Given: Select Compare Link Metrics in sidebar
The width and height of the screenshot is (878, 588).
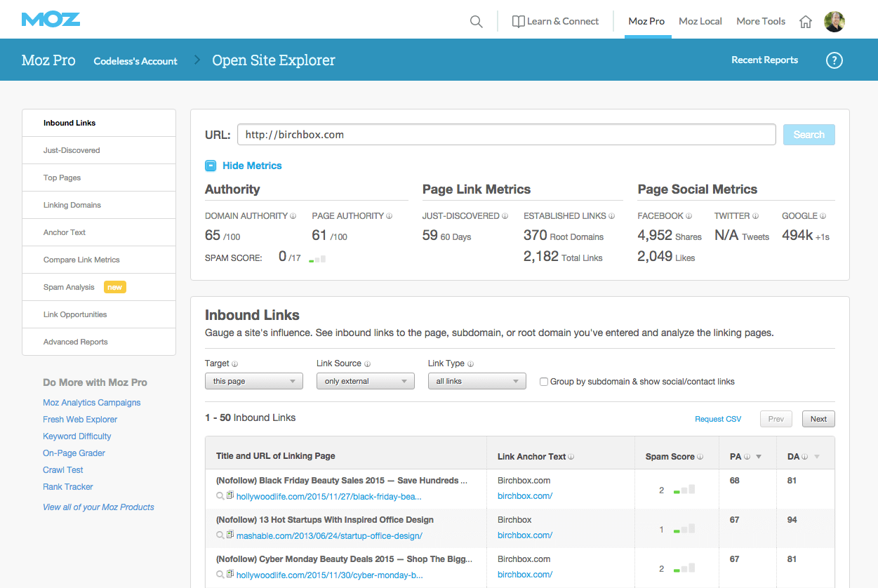Looking at the screenshot, I should tap(99, 260).
